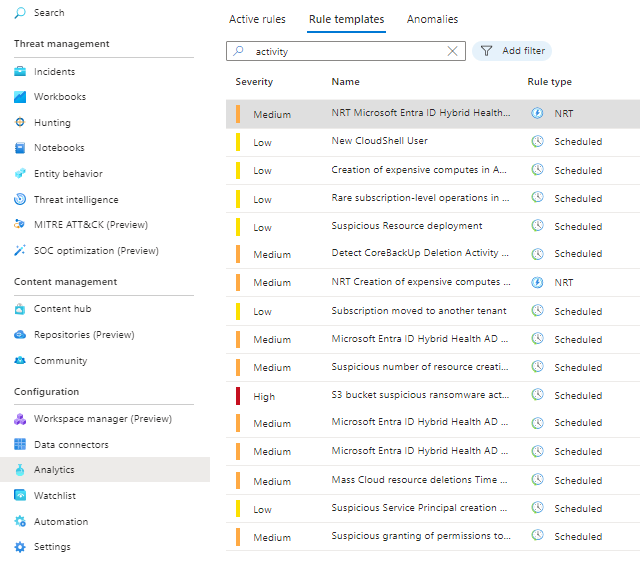Open the Incidents briefcase icon
Image resolution: width=640 pixels, height=568 pixels.
point(20,71)
